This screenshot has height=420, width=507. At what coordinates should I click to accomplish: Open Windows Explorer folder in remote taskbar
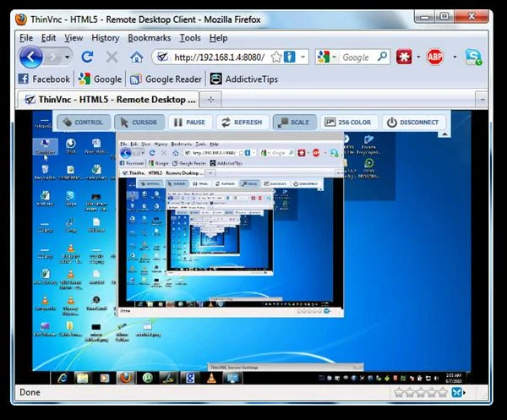pos(83,378)
